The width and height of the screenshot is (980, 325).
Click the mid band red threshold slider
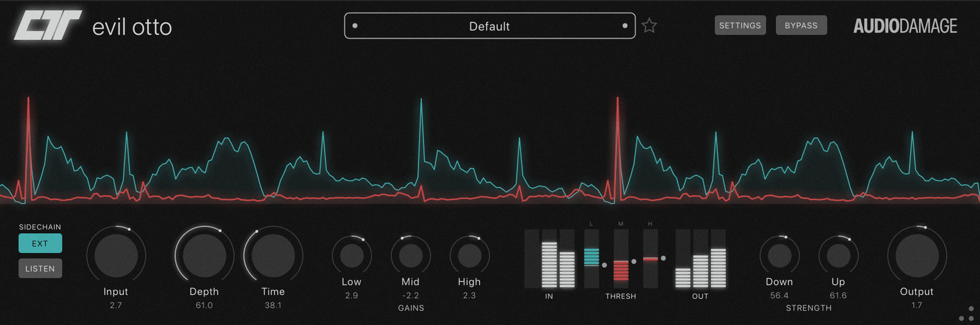pyautogui.click(x=621, y=269)
